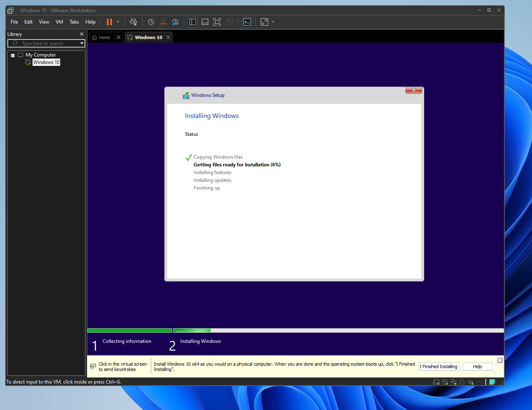The image size is (532, 410).
Task: Click the 'Installing updates' status line
Action: click(x=212, y=180)
